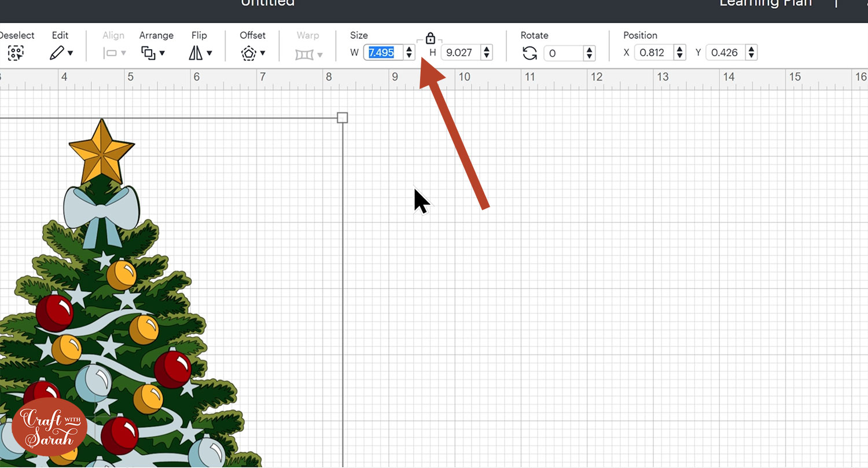
Task: Decrease Y position with the down arrow
Action: pos(752,56)
